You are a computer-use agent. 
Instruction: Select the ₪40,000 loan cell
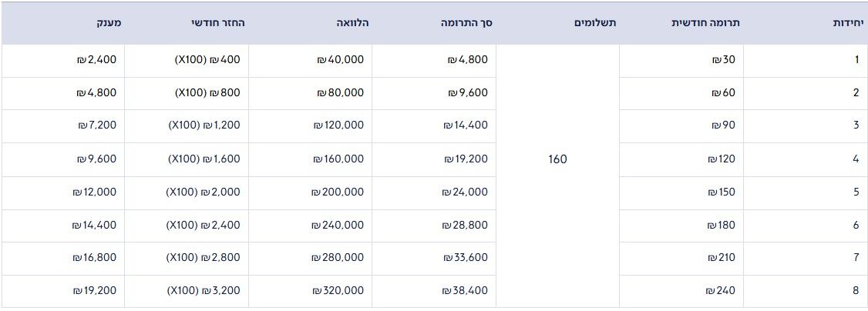(339, 59)
